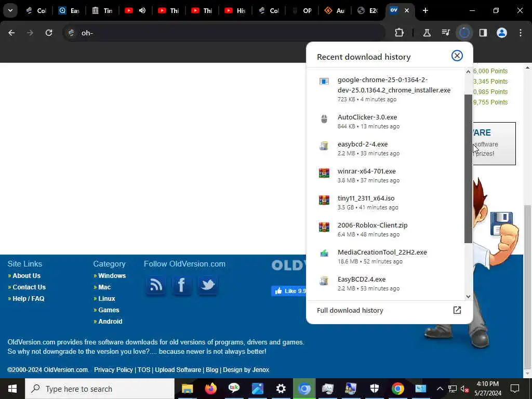Open the Privacy Policy link

click(113, 370)
